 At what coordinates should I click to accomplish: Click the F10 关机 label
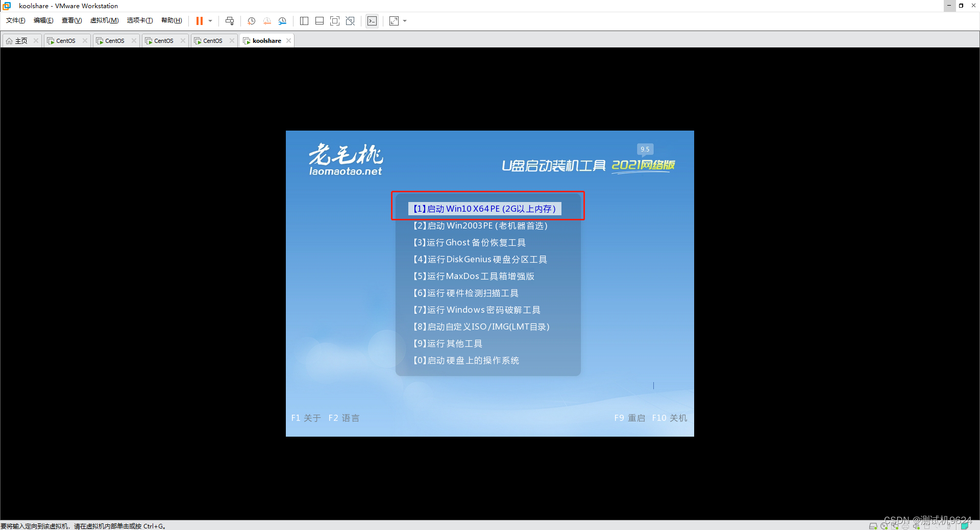(x=669, y=418)
